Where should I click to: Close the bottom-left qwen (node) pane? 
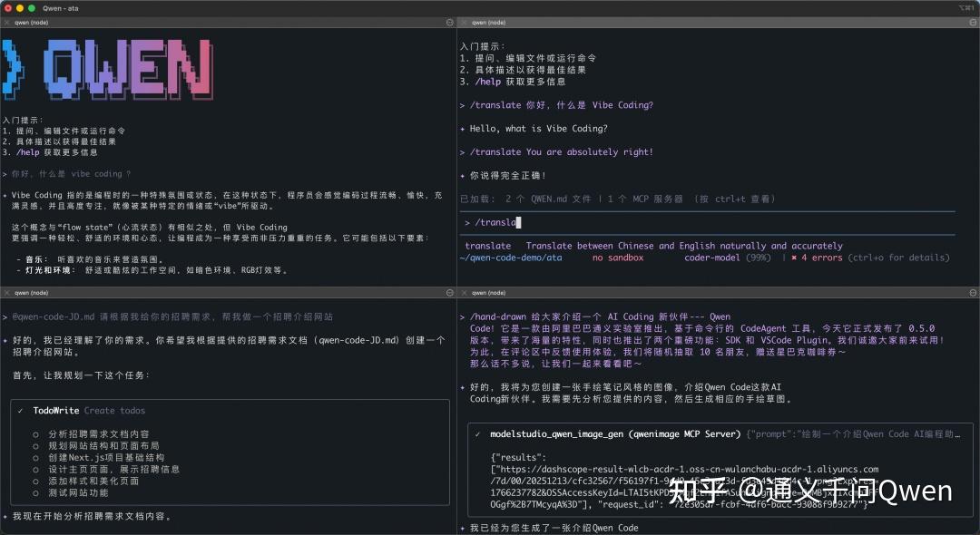[x=6, y=293]
